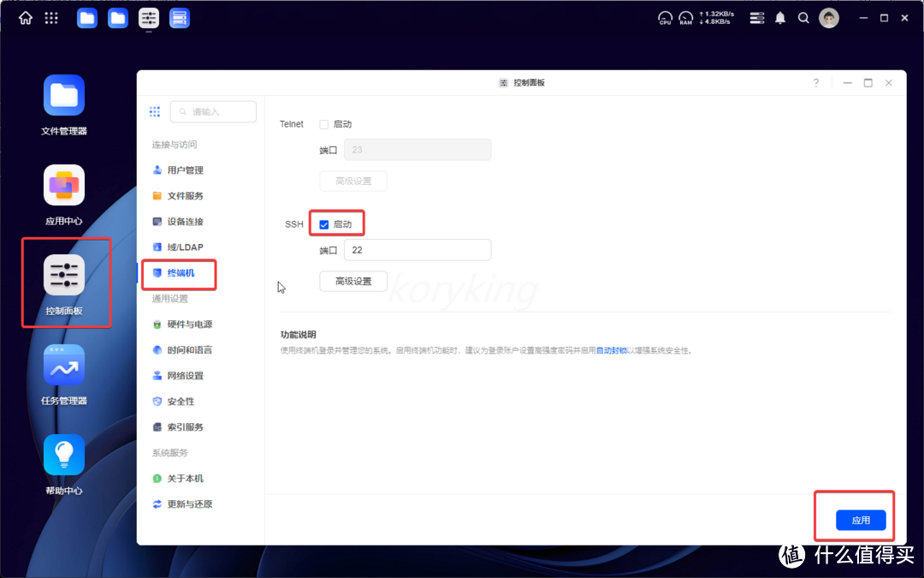Open the app launcher grid beside the home icon
This screenshot has width=924, height=578.
click(x=51, y=17)
